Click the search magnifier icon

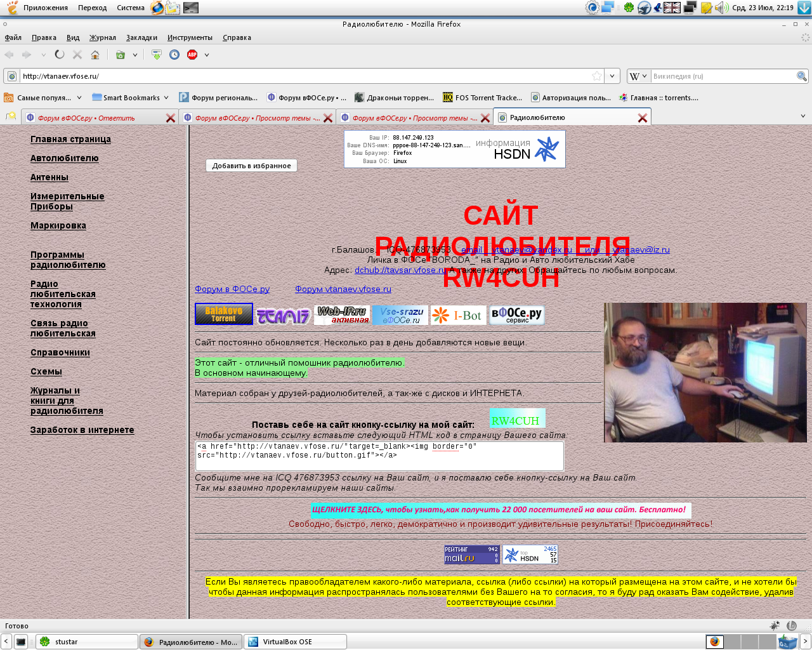[x=802, y=76]
